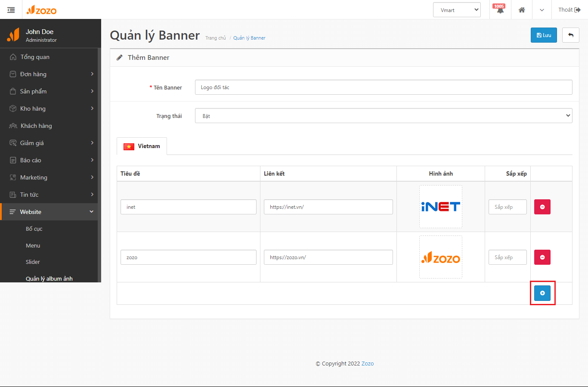
Task: Click the Sản phẩm bag icon
Action: pyautogui.click(x=13, y=91)
